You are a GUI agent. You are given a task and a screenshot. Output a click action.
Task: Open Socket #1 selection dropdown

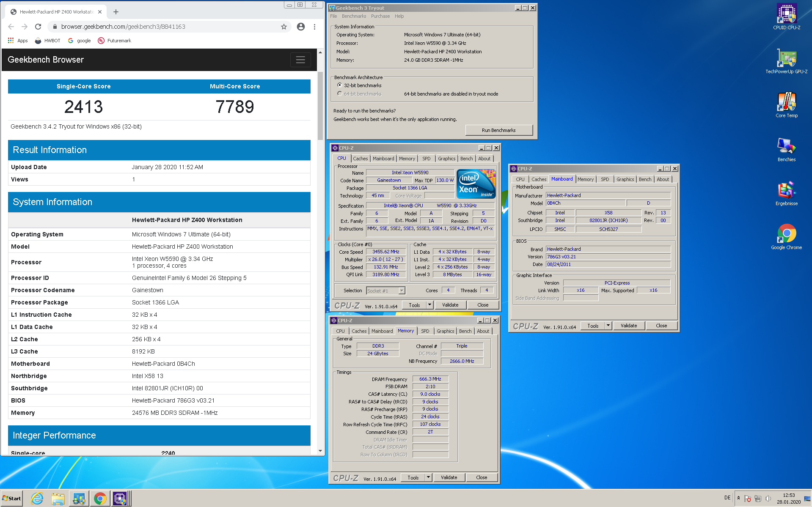click(x=402, y=290)
